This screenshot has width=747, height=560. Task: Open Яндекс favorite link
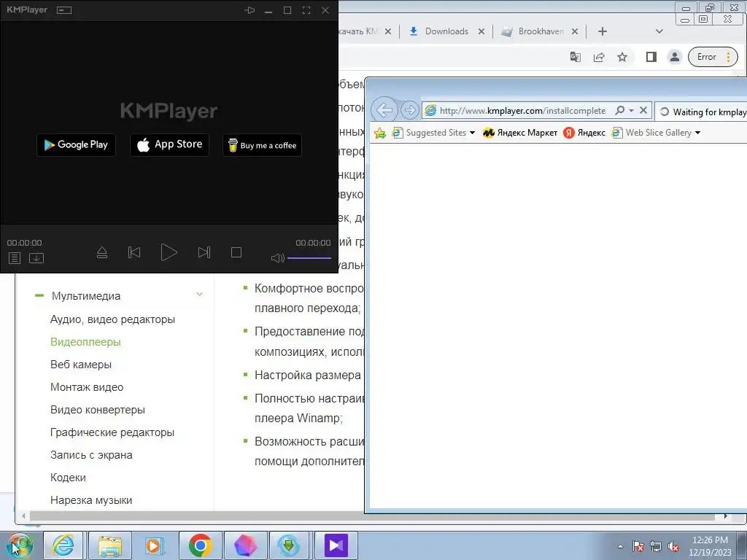[x=584, y=133]
